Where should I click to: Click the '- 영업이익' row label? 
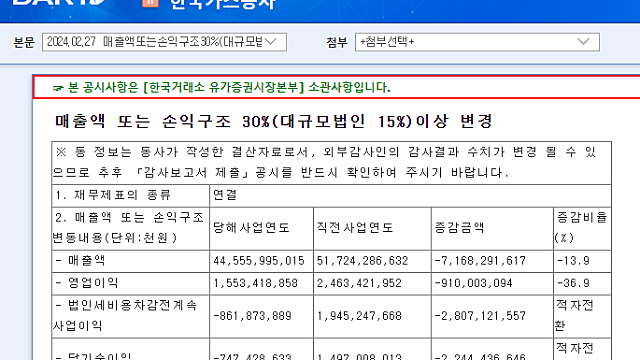(131, 284)
